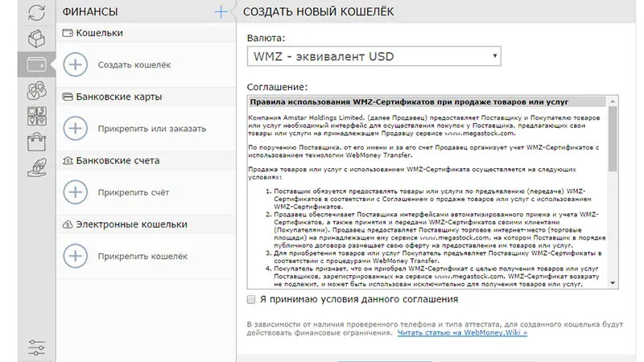Click the blue plus next to ФИНАНСЫ
This screenshot has width=644, height=362.
[x=221, y=11]
